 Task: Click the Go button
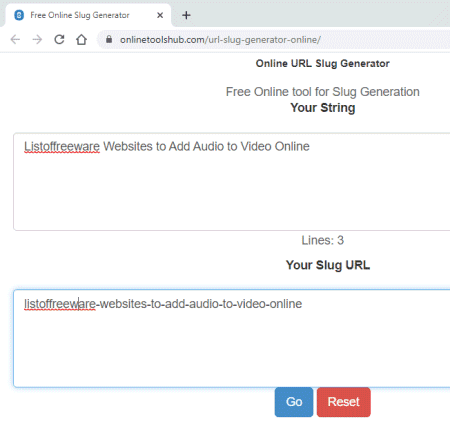point(294,402)
